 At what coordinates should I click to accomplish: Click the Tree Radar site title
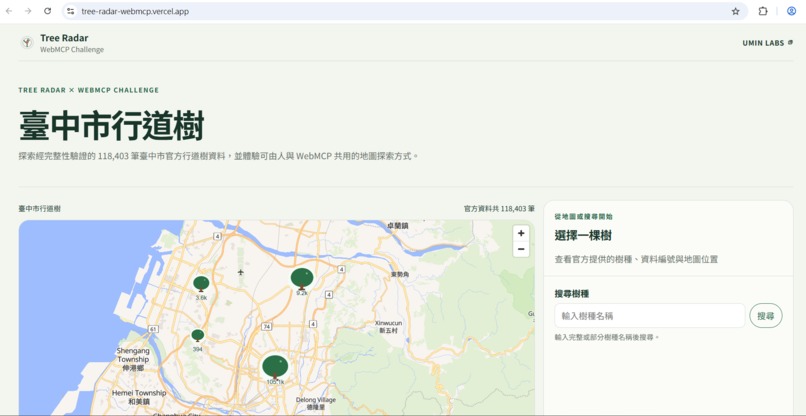point(64,38)
